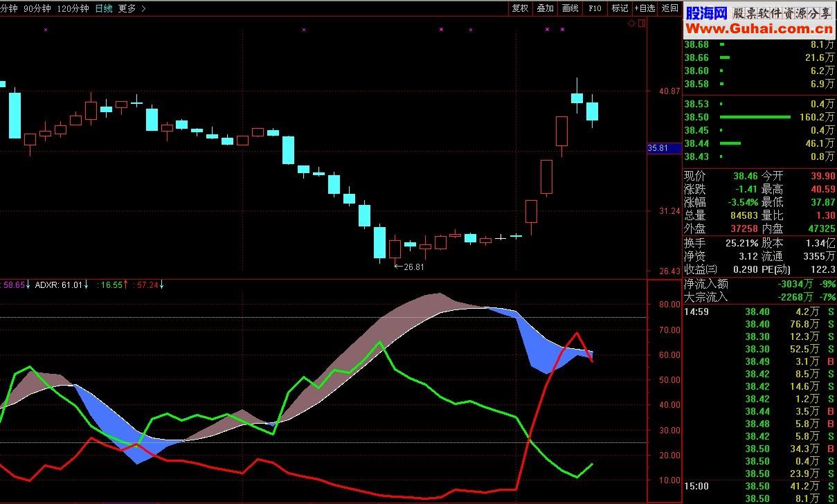Add stock via +自选 button
This screenshot has height=504, width=837.
[645, 8]
